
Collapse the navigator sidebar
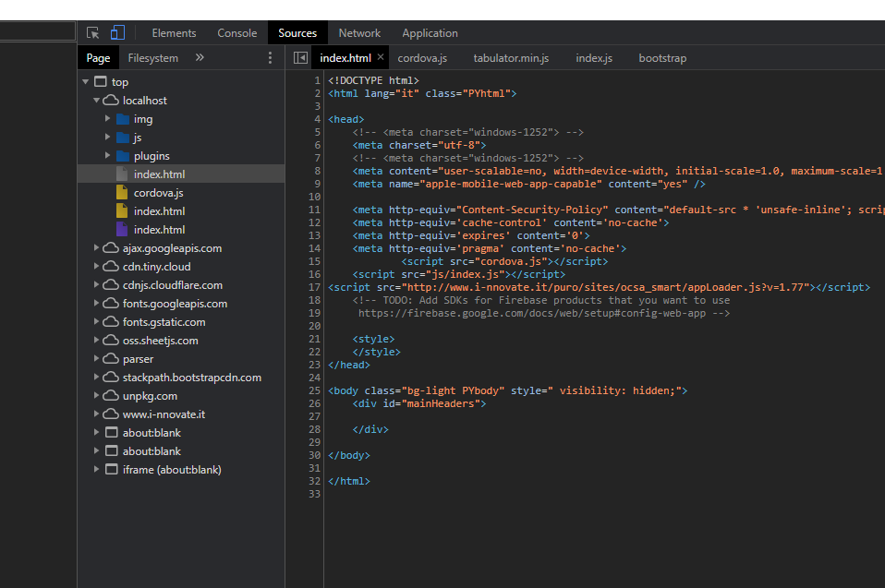300,57
